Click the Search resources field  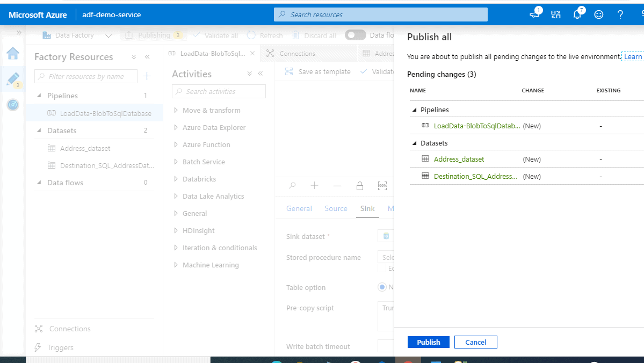coord(381,14)
